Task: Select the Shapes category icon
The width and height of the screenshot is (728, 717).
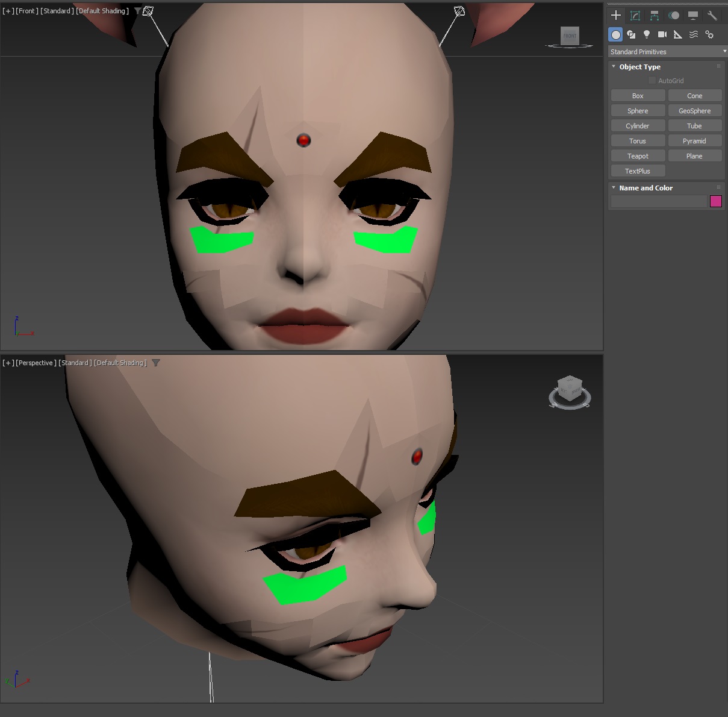Action: click(631, 34)
